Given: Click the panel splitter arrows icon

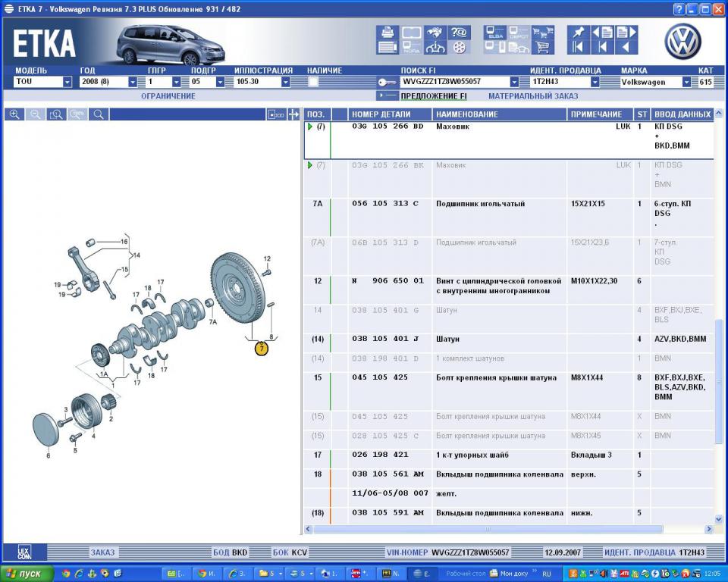Looking at the screenshot, I should (x=293, y=114).
